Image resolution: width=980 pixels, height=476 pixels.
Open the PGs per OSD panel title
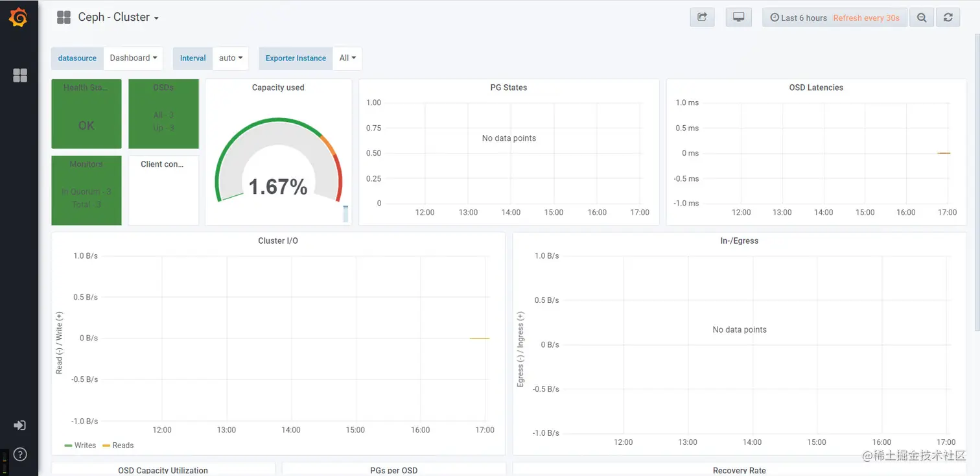tap(393, 470)
